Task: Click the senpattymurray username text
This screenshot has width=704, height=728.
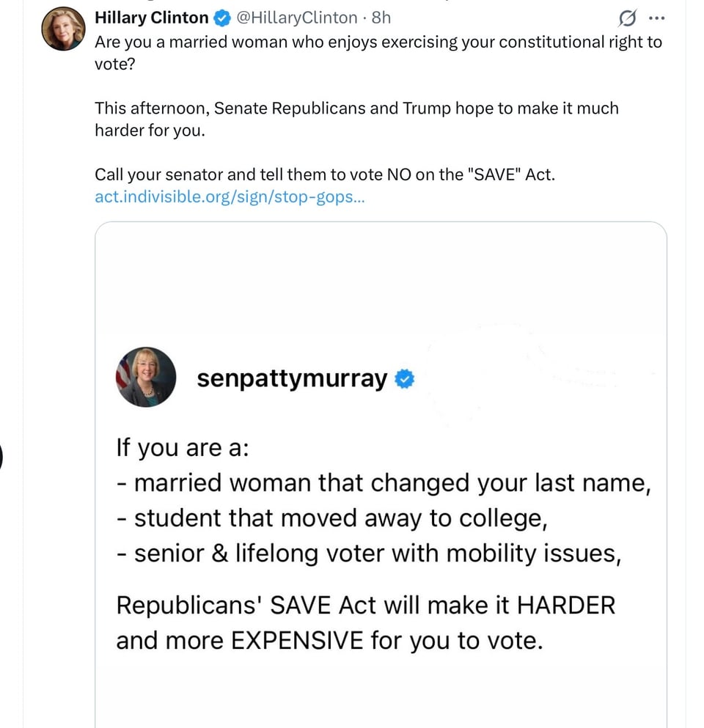Action: click(292, 378)
